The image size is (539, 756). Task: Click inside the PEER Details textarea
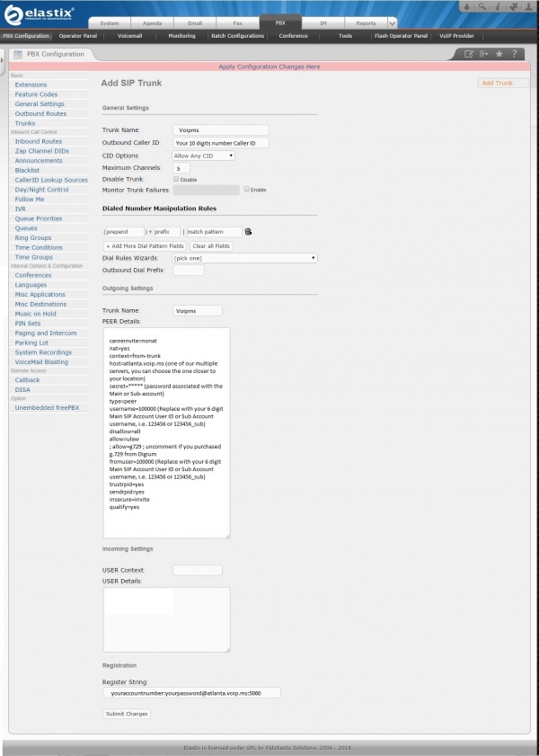tap(167, 433)
